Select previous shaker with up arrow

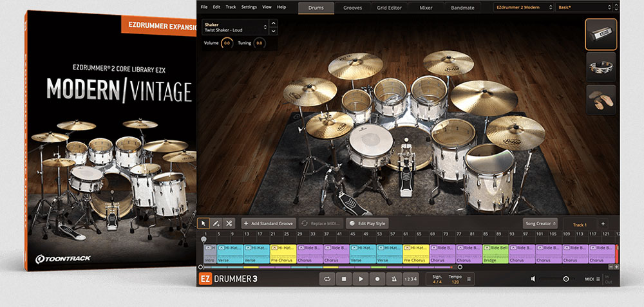pyautogui.click(x=274, y=23)
